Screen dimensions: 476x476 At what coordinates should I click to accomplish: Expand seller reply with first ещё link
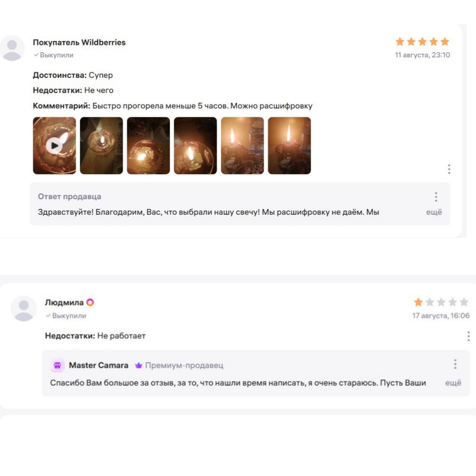click(x=434, y=212)
